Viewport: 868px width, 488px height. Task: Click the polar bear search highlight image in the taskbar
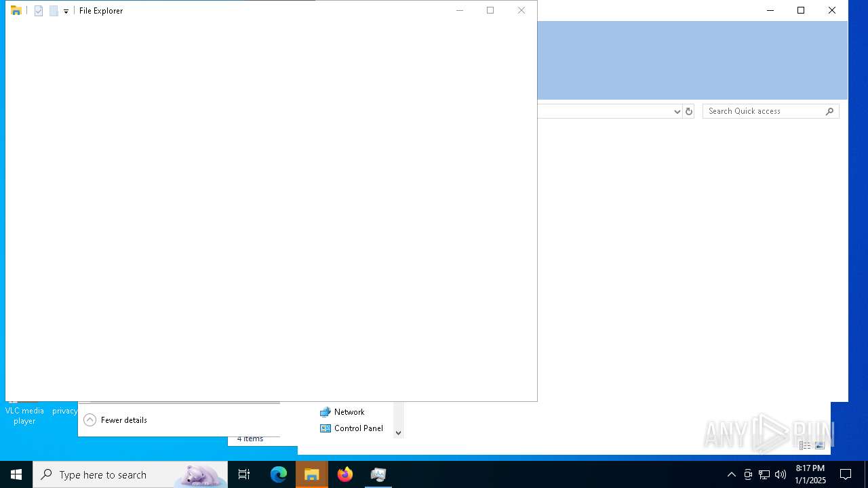201,475
